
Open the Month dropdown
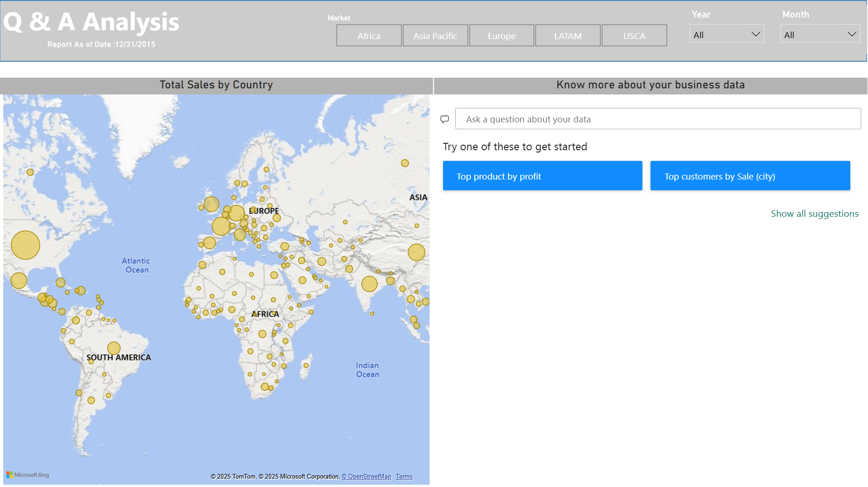pyautogui.click(x=820, y=34)
